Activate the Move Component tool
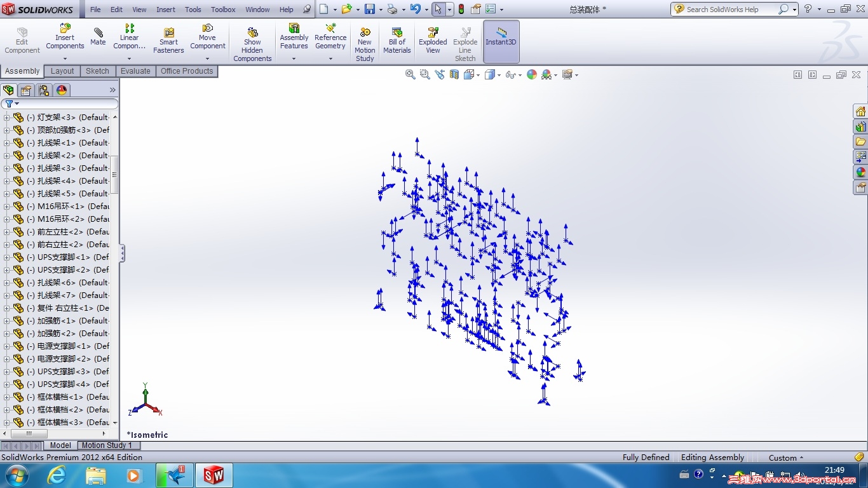The width and height of the screenshot is (868, 488). click(208, 37)
